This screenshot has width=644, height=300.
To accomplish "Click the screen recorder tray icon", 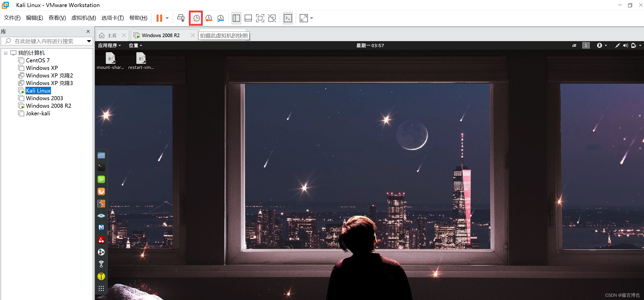I will (x=574, y=45).
